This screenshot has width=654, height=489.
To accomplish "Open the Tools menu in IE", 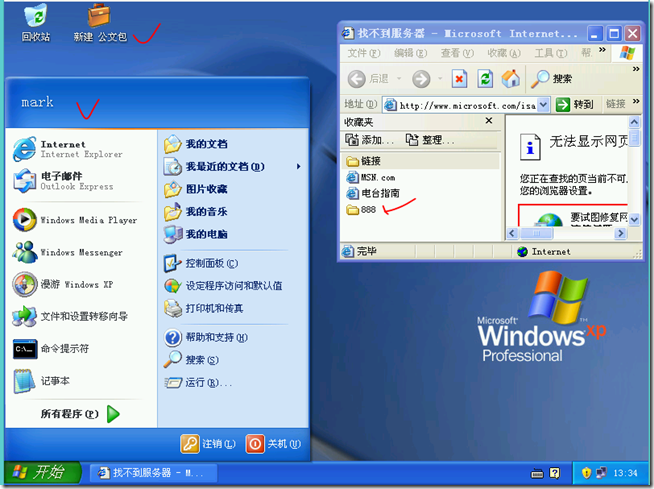I will coord(551,53).
